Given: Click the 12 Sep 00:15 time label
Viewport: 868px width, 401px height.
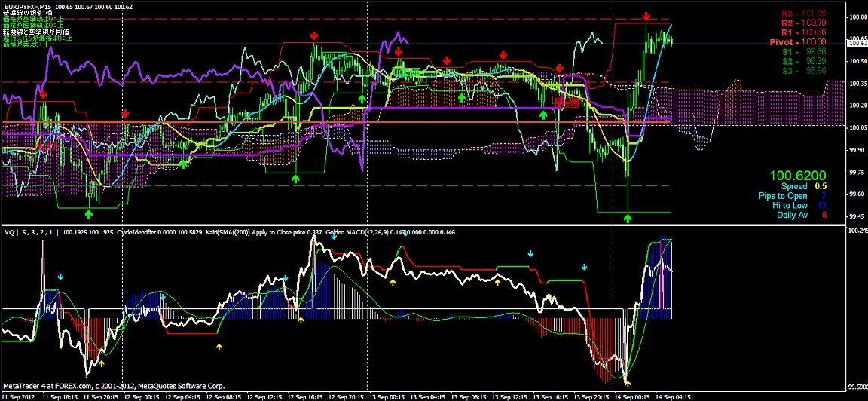Looking at the screenshot, I should pyautogui.click(x=142, y=397).
